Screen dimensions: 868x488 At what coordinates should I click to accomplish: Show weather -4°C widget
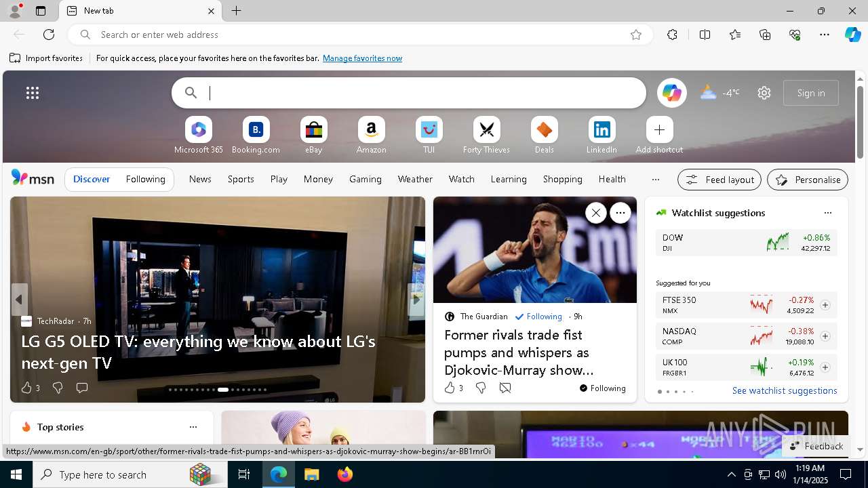(719, 93)
